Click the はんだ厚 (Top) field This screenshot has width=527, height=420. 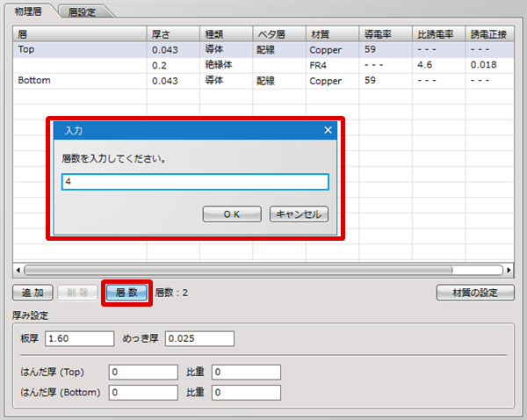143,373
